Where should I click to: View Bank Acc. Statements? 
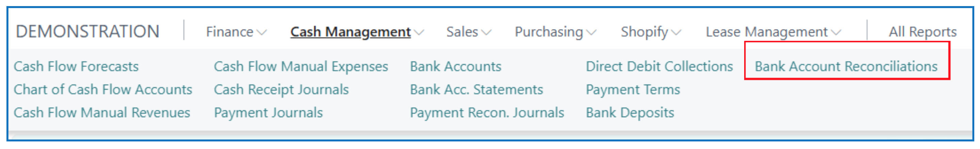[476, 90]
